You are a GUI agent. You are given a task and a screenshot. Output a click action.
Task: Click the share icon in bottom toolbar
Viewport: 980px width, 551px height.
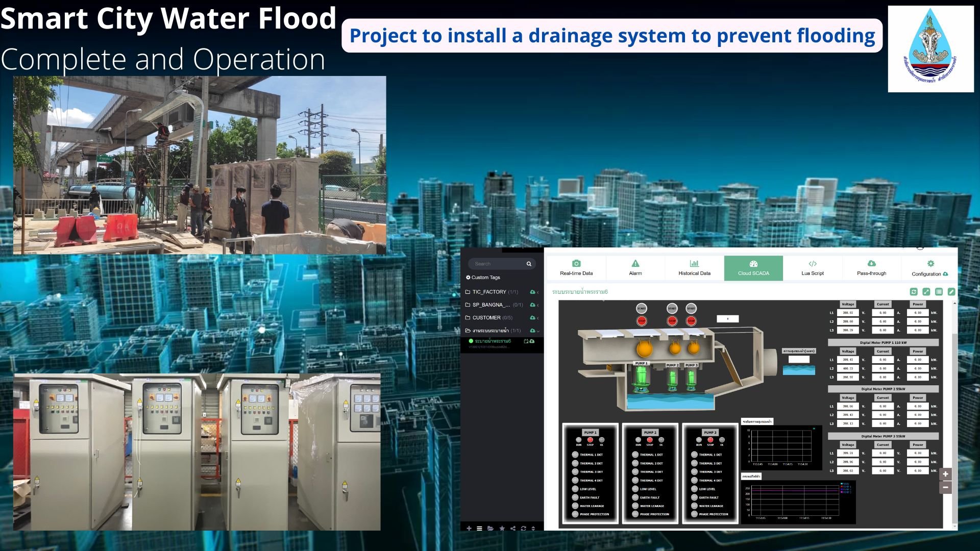513,528
